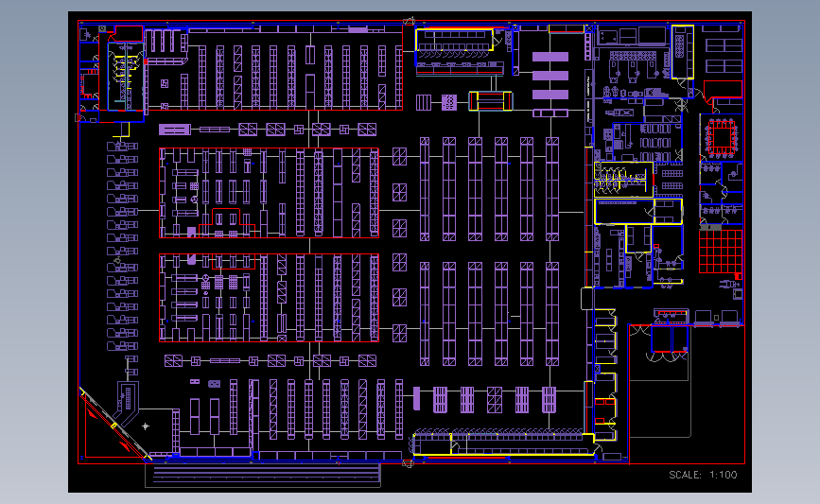Click the stair lines below the floor plan
The height and width of the screenshot is (504, 820).
coord(263,476)
